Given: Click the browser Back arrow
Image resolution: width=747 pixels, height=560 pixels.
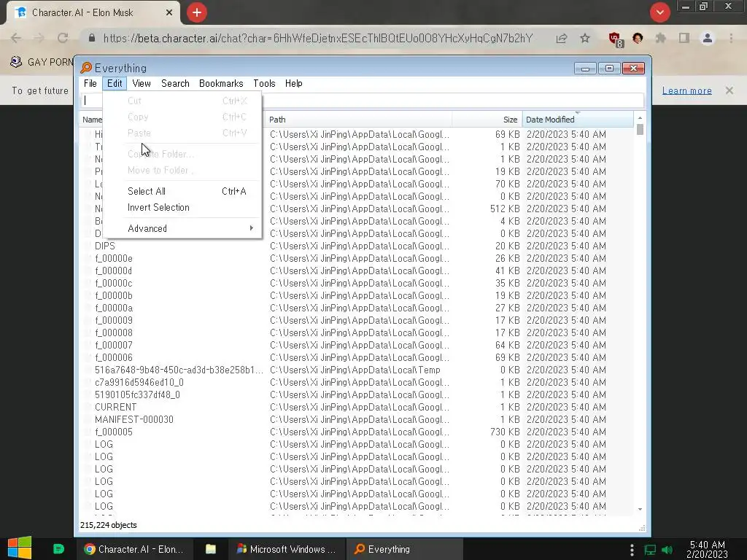Looking at the screenshot, I should [16, 38].
